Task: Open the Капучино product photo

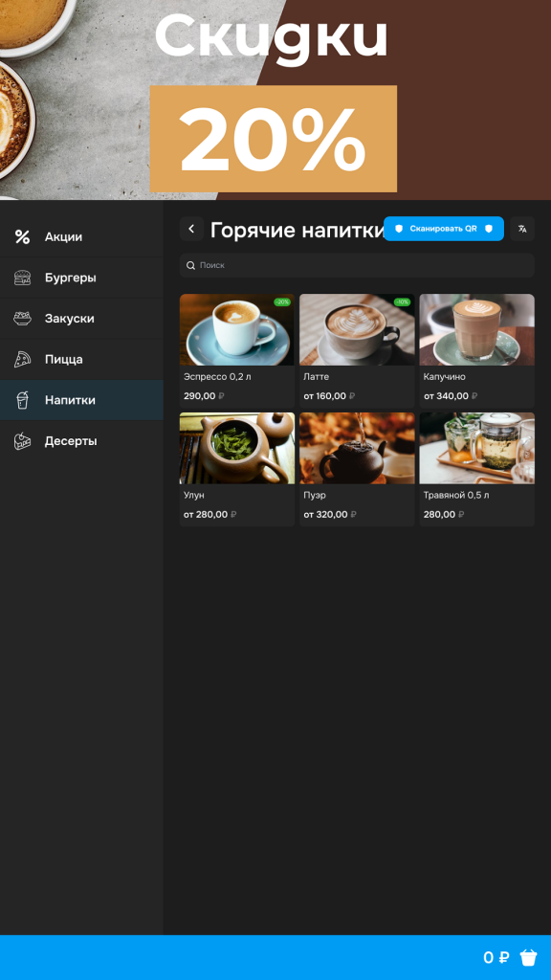Action: point(476,330)
